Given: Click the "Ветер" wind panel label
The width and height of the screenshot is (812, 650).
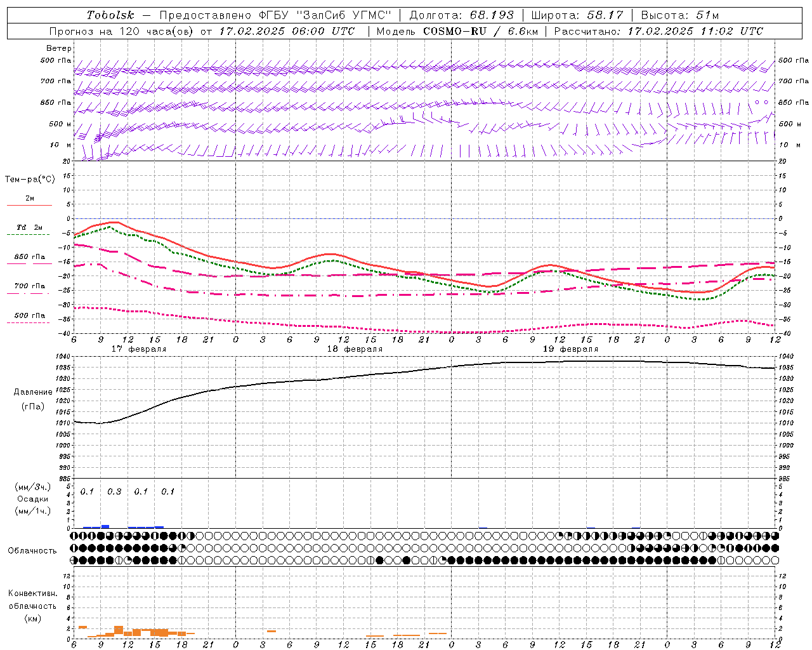Looking at the screenshot, I should tap(59, 48).
